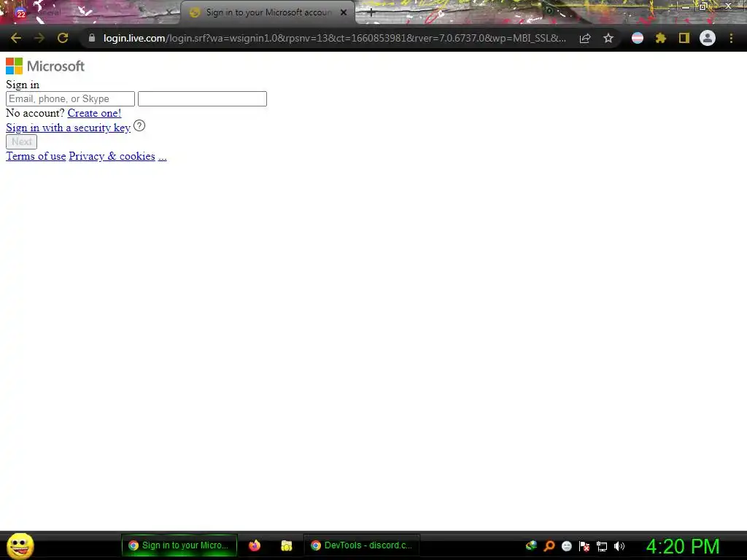Image resolution: width=747 pixels, height=560 pixels.
Task: Click the Next button
Action: click(x=21, y=141)
